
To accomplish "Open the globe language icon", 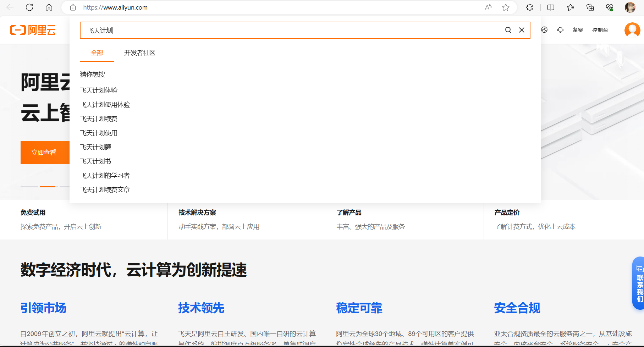I will click(x=544, y=30).
